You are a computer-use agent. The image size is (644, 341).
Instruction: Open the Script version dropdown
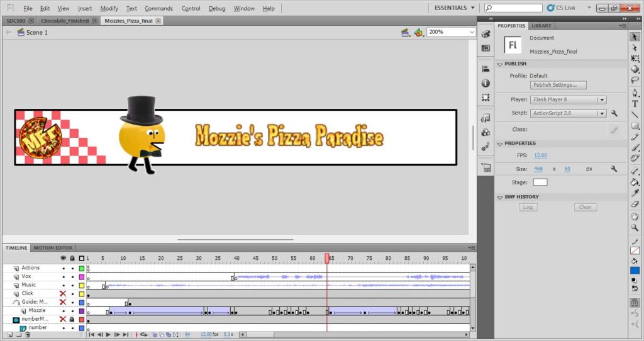602,113
